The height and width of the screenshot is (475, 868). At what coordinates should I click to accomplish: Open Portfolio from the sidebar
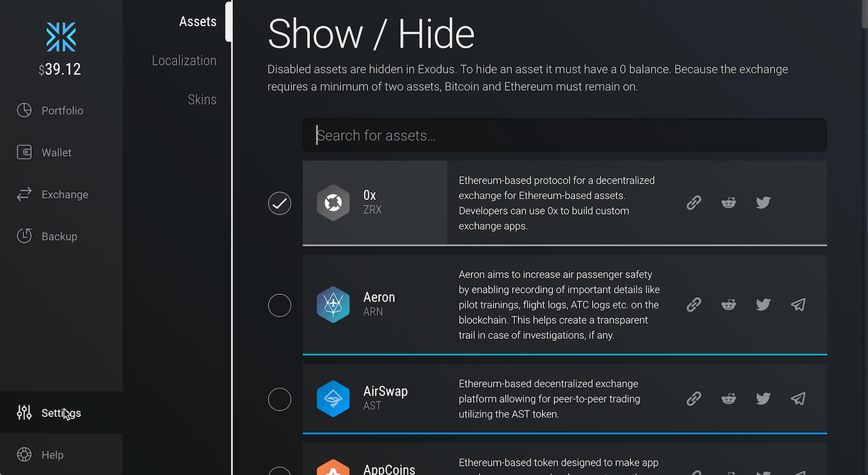click(61, 111)
